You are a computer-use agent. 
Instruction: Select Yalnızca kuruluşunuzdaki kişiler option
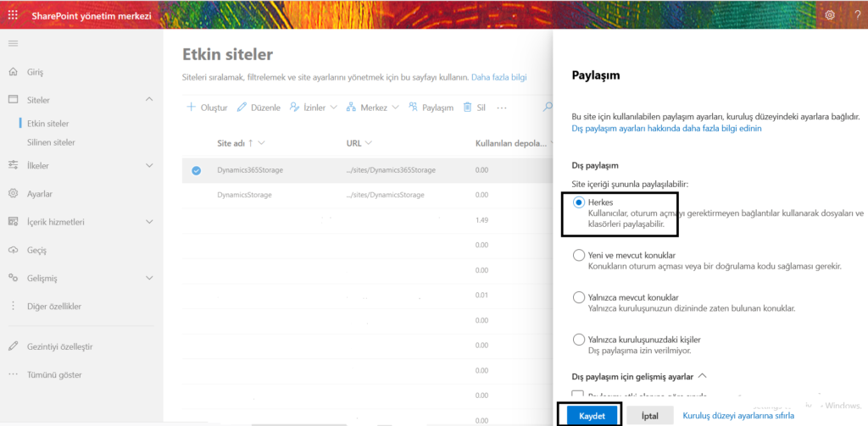(x=578, y=339)
